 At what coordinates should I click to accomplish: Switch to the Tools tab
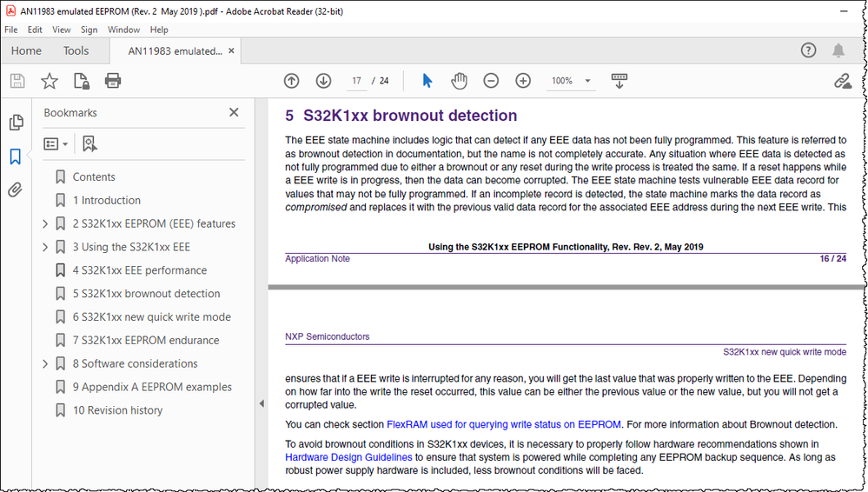click(76, 50)
